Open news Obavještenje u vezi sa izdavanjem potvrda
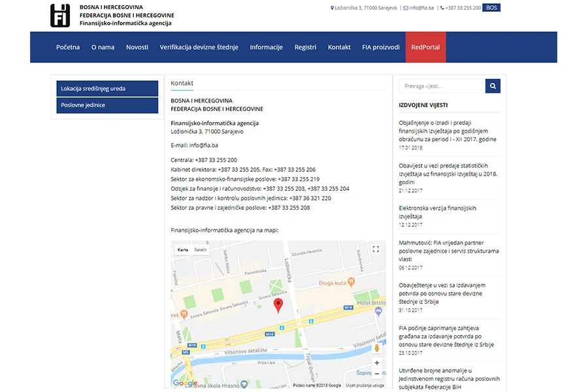Screen dimensions: 588x392 tap(442, 293)
